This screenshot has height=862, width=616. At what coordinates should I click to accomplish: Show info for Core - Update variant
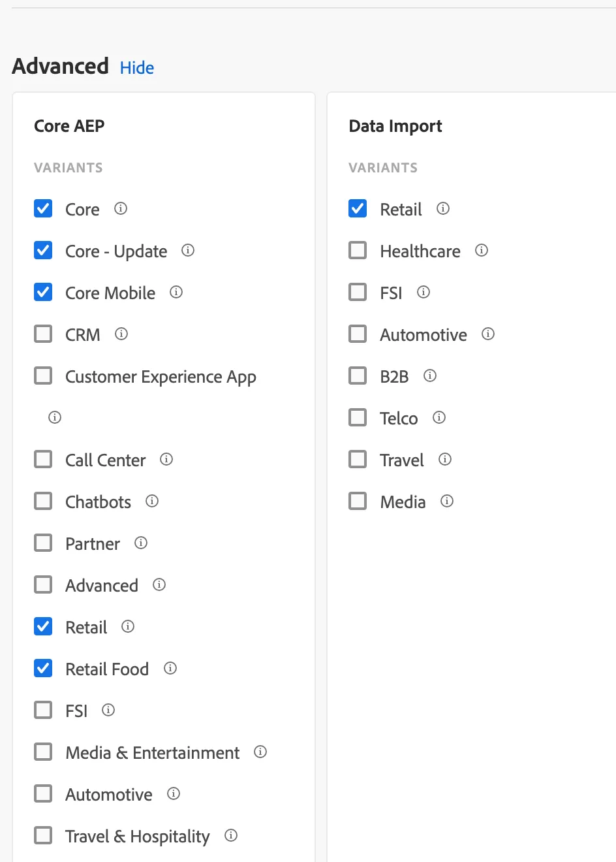pyautogui.click(x=188, y=250)
